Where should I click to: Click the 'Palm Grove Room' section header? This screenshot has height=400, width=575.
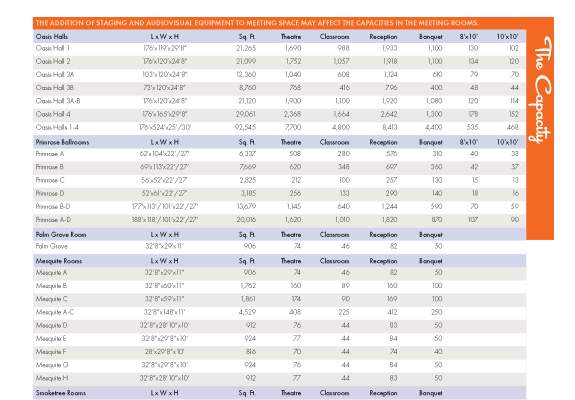[61, 235]
